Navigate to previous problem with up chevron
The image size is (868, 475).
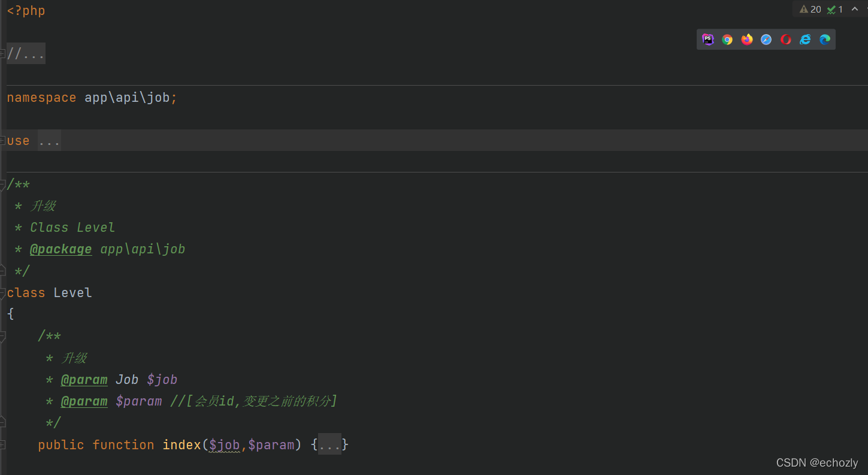(x=855, y=9)
